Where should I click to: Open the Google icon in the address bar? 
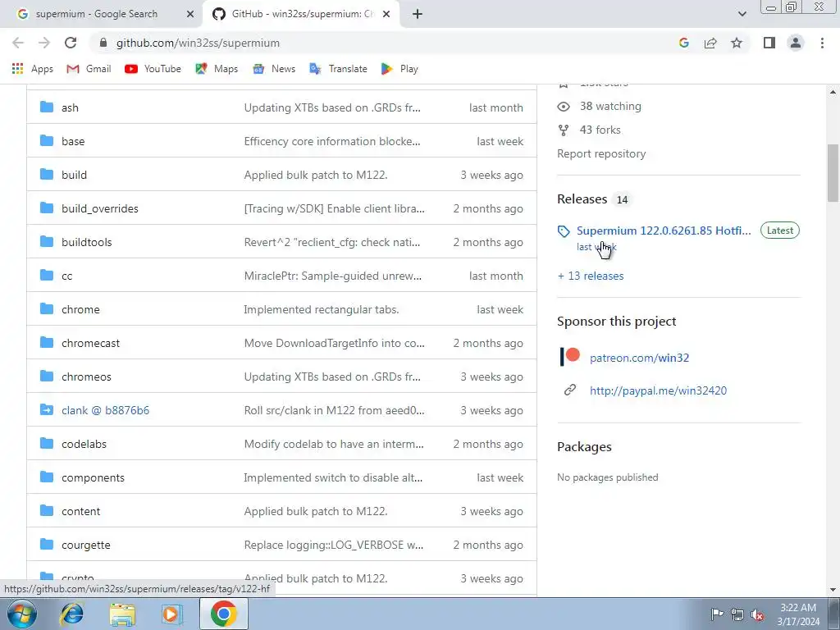(x=683, y=43)
